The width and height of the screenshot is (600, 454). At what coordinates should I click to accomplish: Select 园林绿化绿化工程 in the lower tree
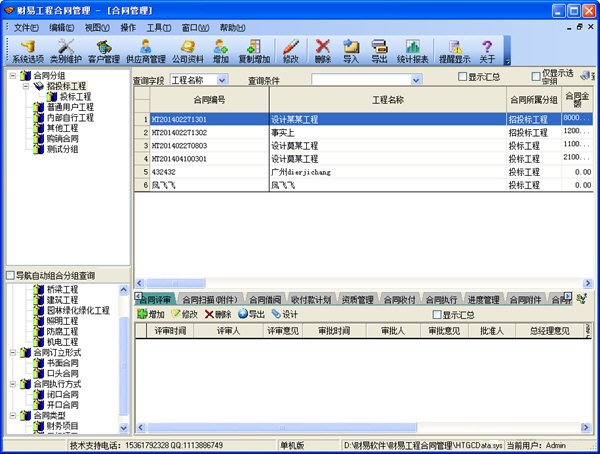(x=78, y=310)
